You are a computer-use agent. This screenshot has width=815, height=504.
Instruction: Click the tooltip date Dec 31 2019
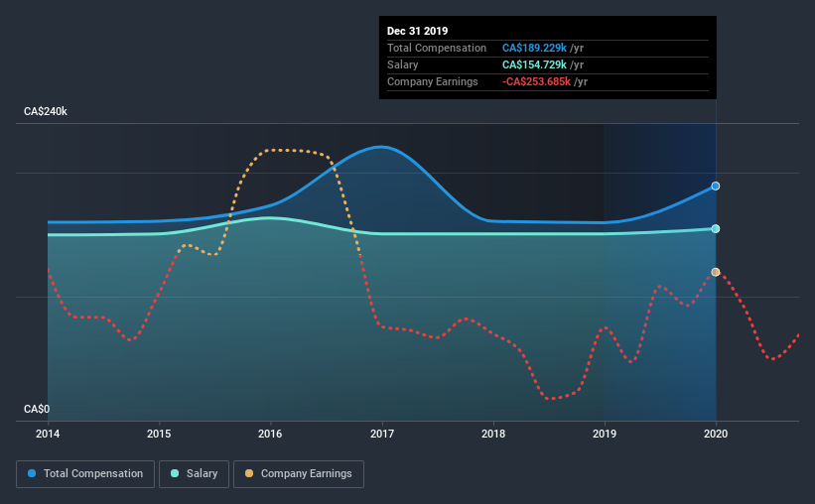tap(417, 31)
